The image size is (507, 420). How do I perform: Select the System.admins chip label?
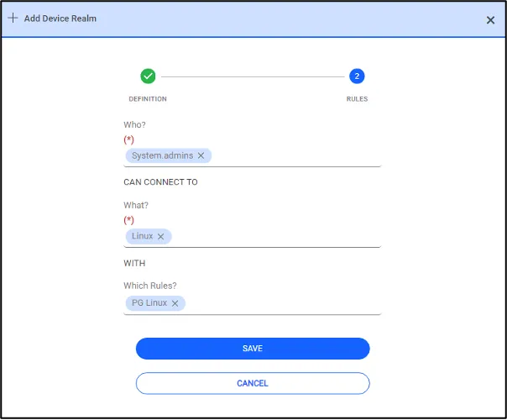click(162, 155)
